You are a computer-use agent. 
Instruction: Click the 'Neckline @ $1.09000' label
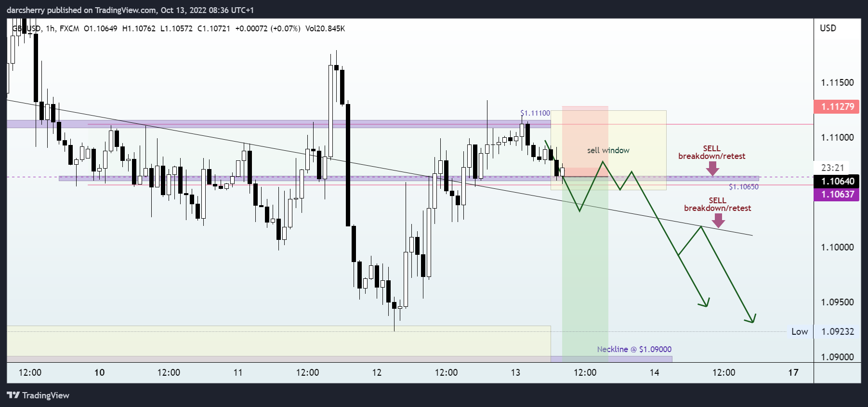tap(634, 349)
